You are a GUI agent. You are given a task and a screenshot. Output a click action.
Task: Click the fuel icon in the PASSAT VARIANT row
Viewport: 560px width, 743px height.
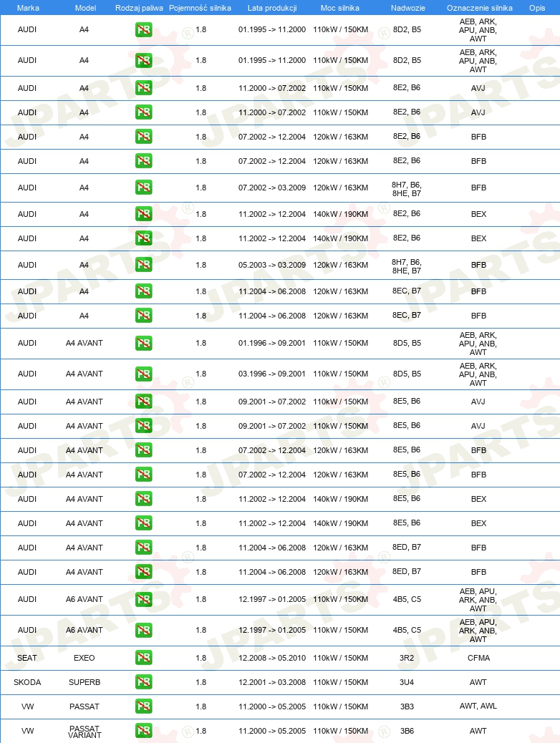[144, 731]
